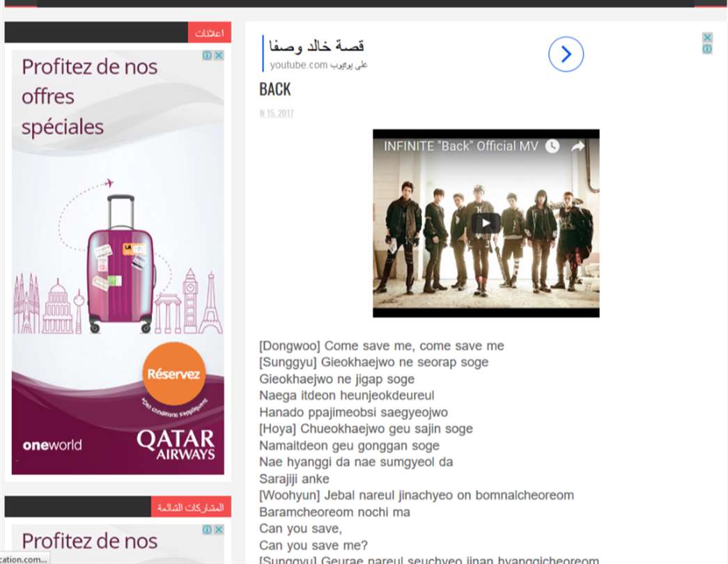Click the video share arrow icon
Viewport: 728px width, 564px height.
(x=578, y=146)
